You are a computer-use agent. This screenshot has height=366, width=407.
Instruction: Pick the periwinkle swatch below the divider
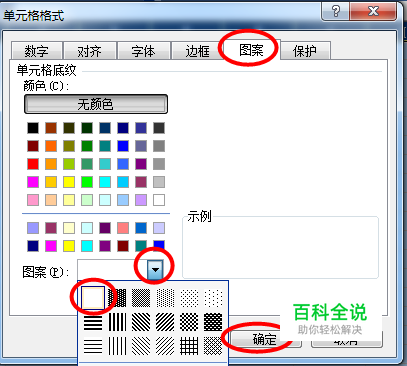[x=33, y=228]
